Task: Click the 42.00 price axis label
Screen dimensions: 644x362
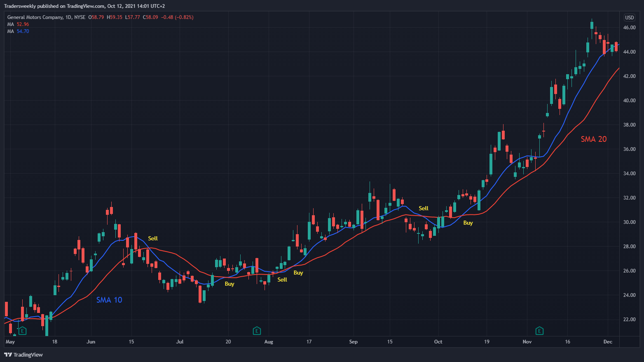Action: click(x=629, y=76)
